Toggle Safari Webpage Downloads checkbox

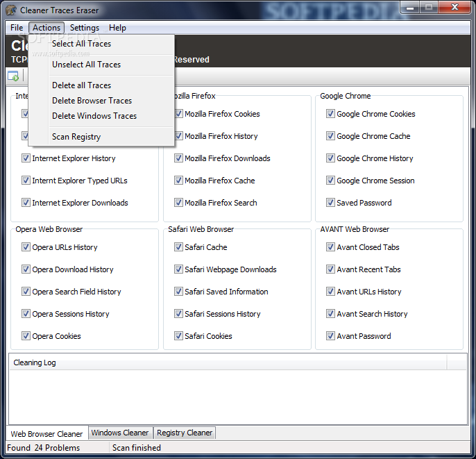pyautogui.click(x=178, y=269)
